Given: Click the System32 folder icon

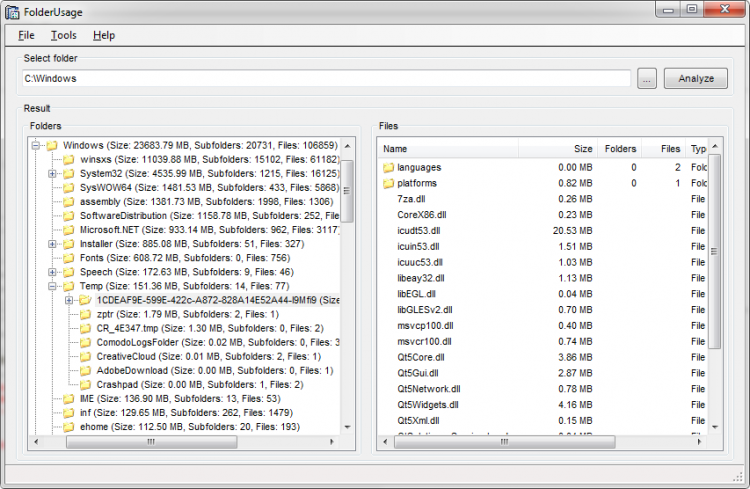Looking at the screenshot, I should point(69,173).
